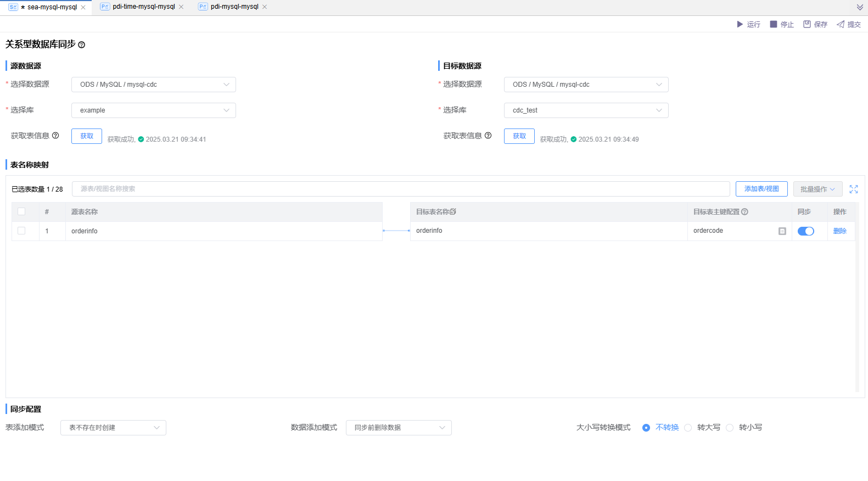Screen dimensions: 868x481
Task: Open primary key config icon beside ordercode
Action: (x=782, y=231)
